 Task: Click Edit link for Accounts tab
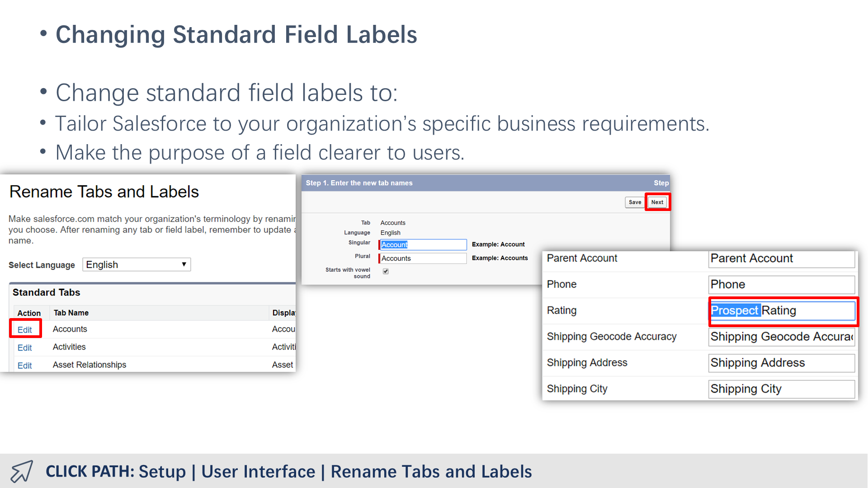click(25, 329)
